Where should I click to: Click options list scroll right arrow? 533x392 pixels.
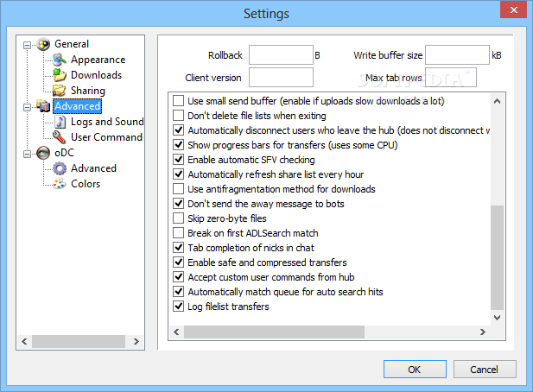click(482, 332)
